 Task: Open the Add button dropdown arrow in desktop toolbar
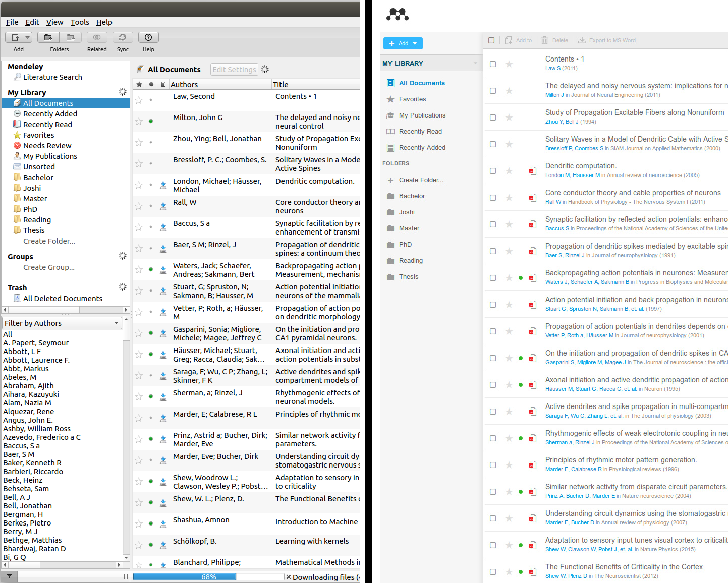coord(28,37)
